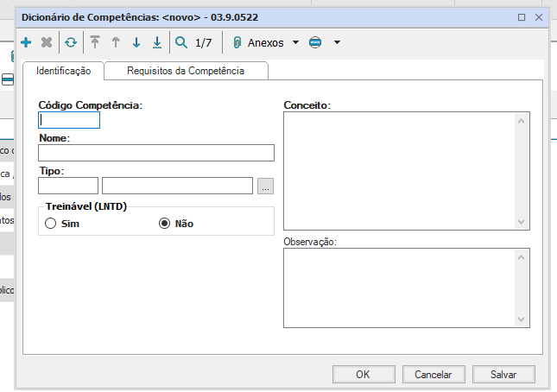Image resolution: width=557 pixels, height=392 pixels.
Task: Click the magnifier search icon
Action: click(x=181, y=42)
